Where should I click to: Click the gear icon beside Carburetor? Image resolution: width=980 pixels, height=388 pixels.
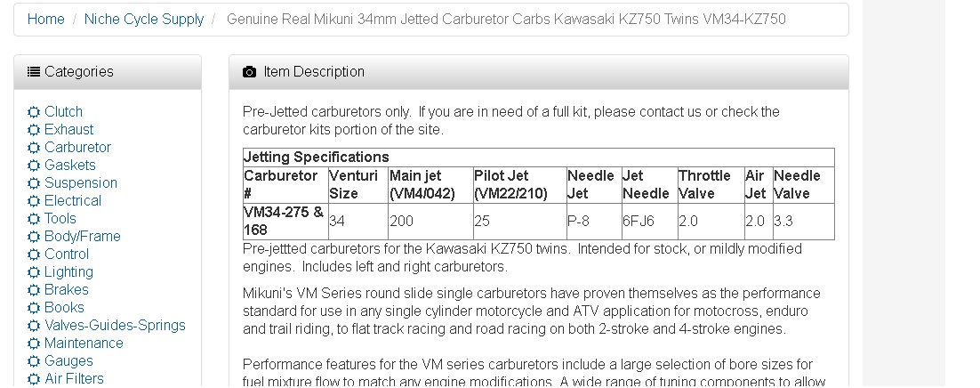point(34,148)
